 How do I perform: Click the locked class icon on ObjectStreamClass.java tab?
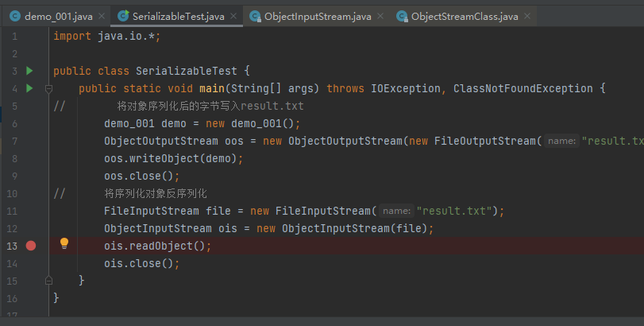click(402, 16)
